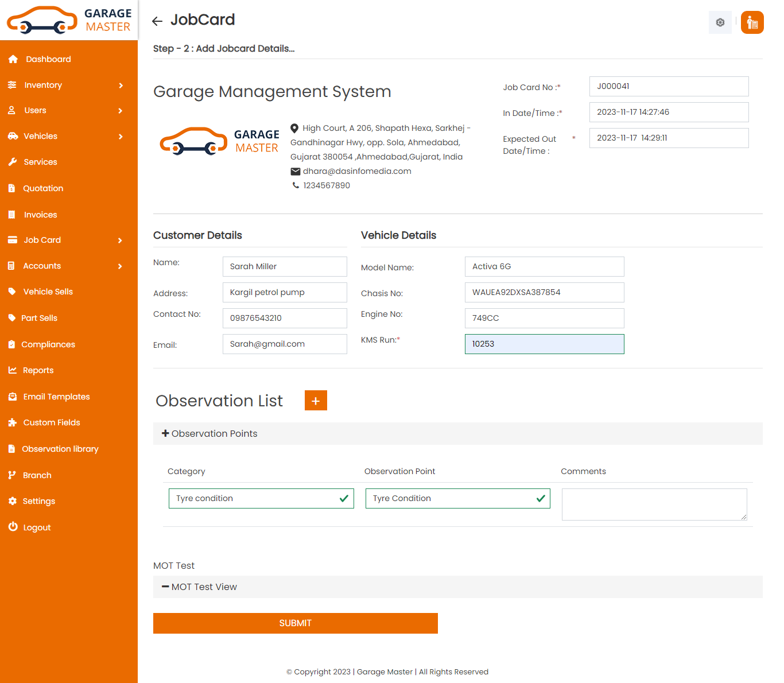Click the Job Card No field

[x=669, y=86]
